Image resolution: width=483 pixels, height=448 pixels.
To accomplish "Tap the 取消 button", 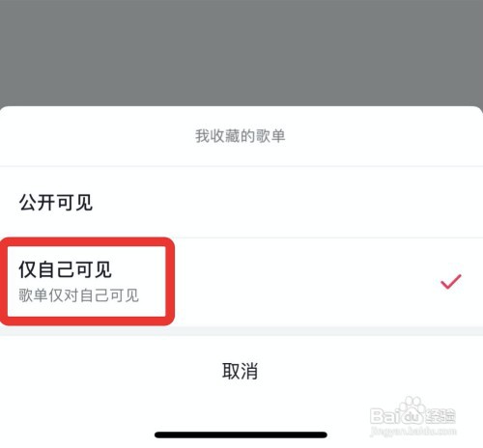I will tap(241, 371).
